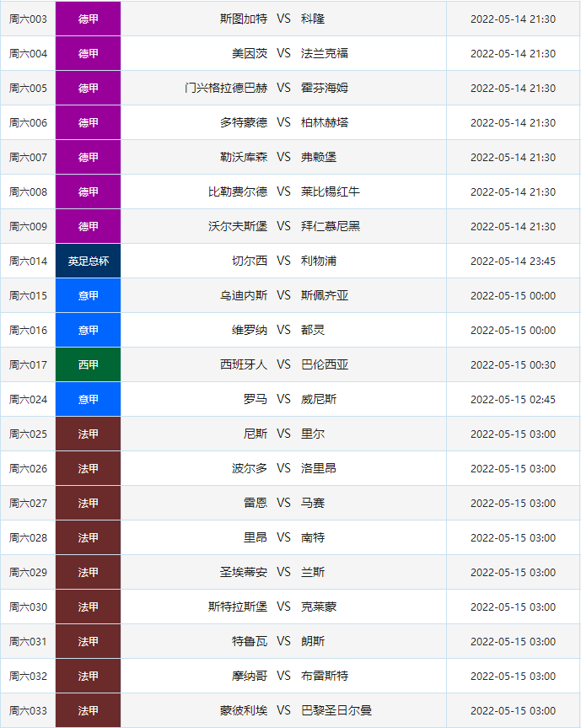Click the 德甲 tag for 周六005
Viewport: 581px width, 728px height.
89,89
